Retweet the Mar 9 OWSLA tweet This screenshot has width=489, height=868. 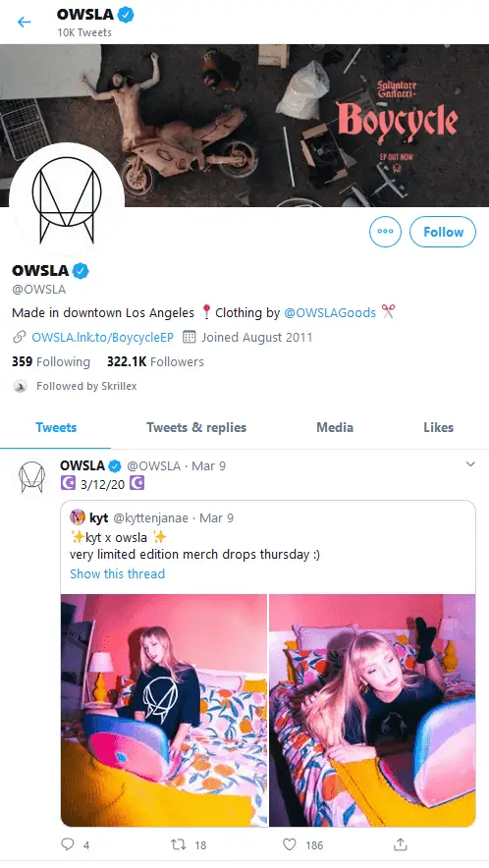[x=179, y=844]
